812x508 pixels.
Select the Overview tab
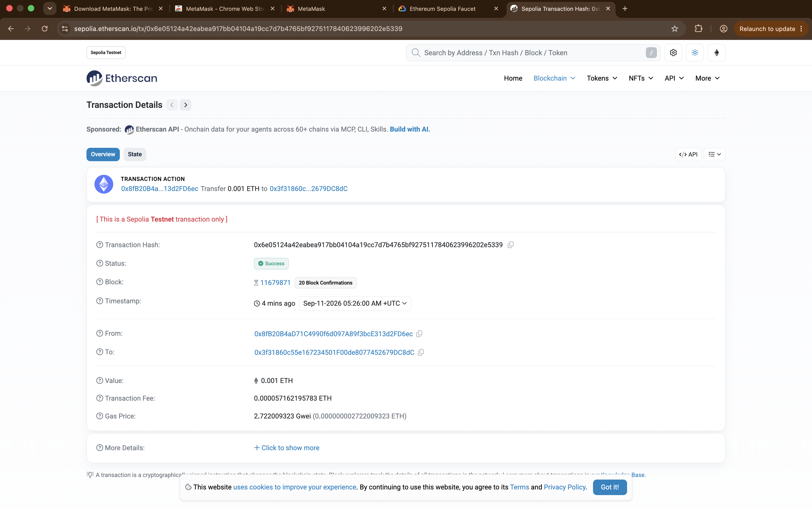(103, 155)
